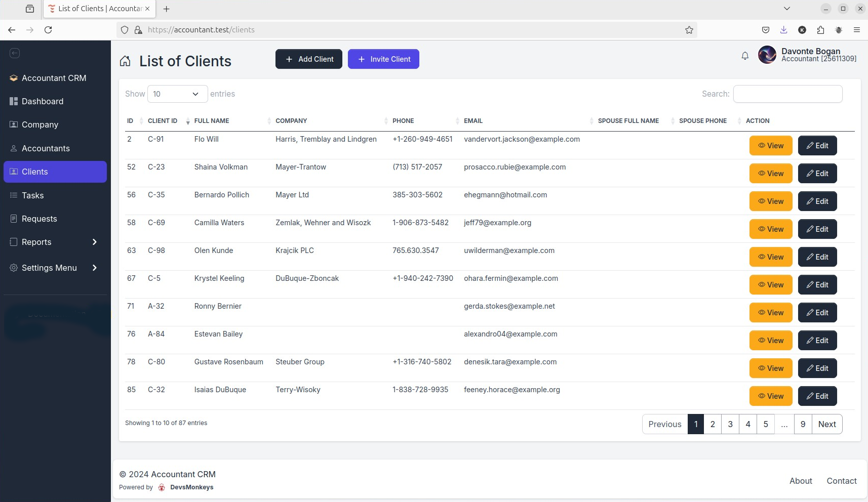Open Dashboard in the sidebar
This screenshot has width=868, height=502.
(55, 101)
